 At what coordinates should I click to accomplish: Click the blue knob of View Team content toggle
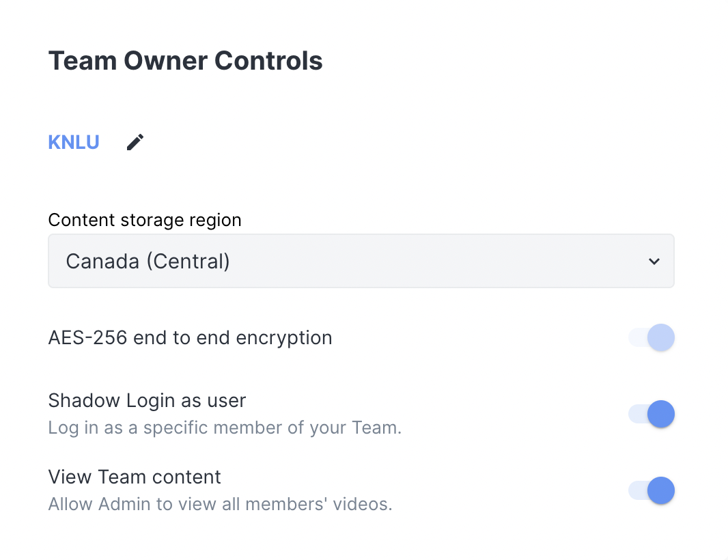pyautogui.click(x=660, y=490)
